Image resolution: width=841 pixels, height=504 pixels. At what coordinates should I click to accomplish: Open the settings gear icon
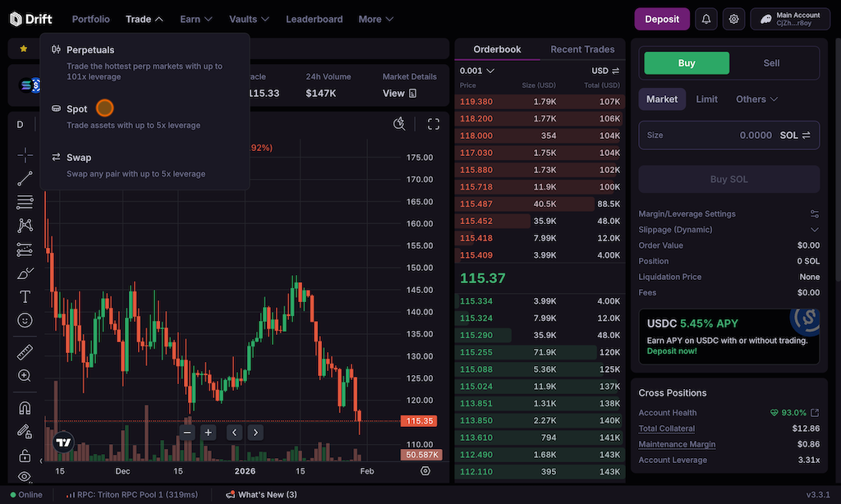pos(733,19)
